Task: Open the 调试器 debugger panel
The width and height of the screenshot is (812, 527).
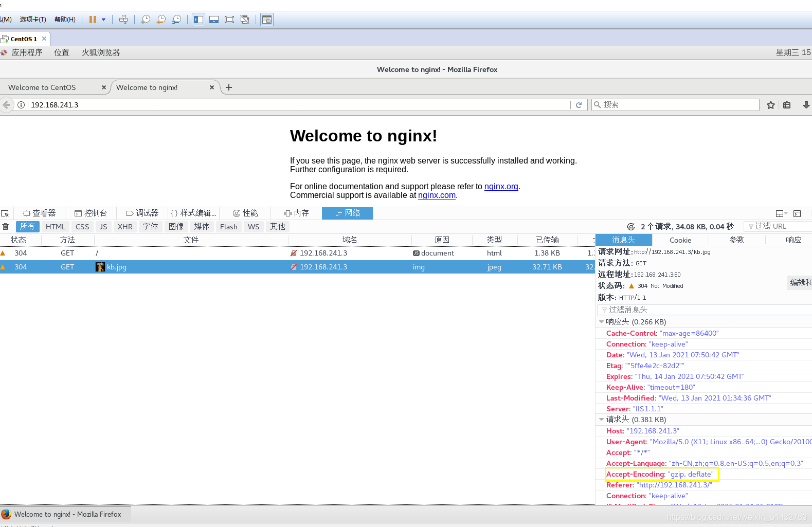Action: (x=142, y=213)
